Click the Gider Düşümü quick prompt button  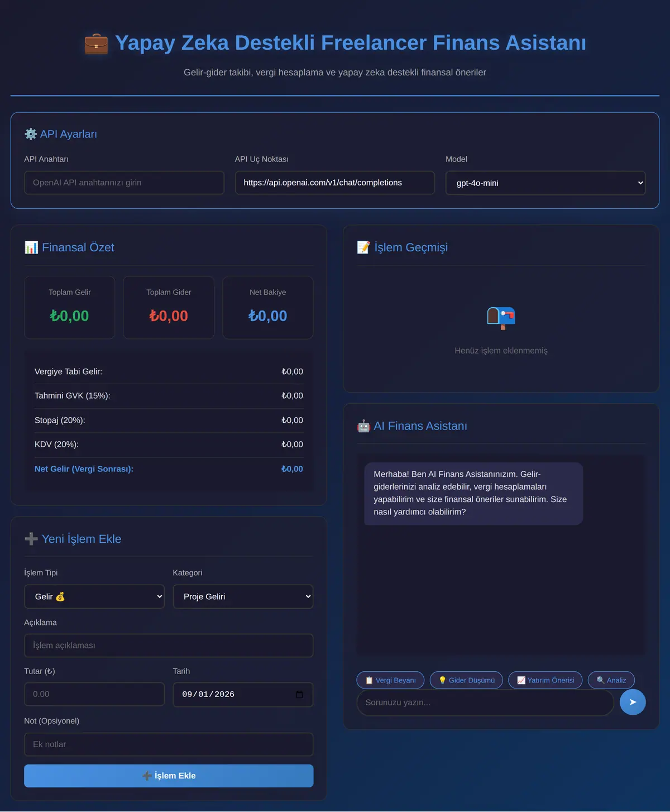[466, 680]
